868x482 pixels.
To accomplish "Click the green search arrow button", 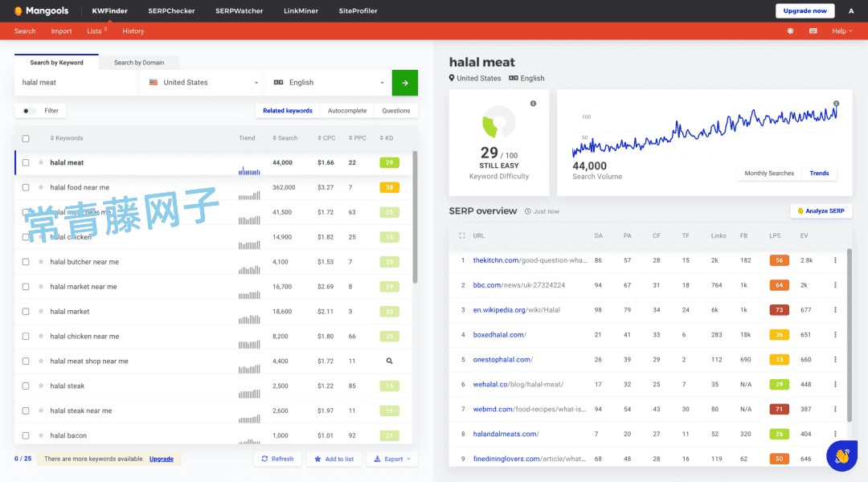I will pyautogui.click(x=404, y=83).
